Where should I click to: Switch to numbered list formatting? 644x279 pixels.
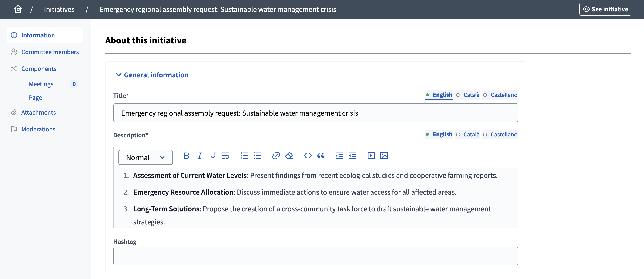pyautogui.click(x=244, y=156)
